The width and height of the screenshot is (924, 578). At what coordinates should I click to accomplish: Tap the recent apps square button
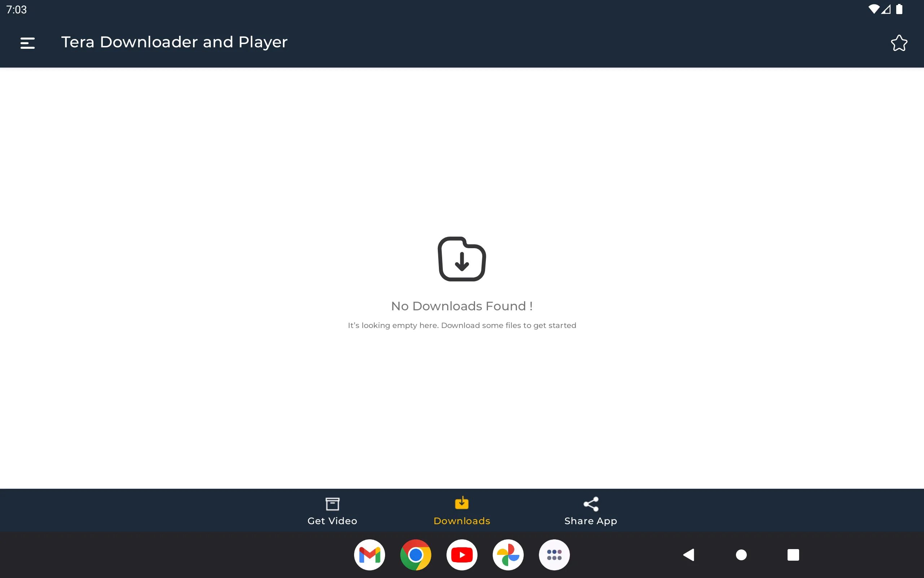793,555
